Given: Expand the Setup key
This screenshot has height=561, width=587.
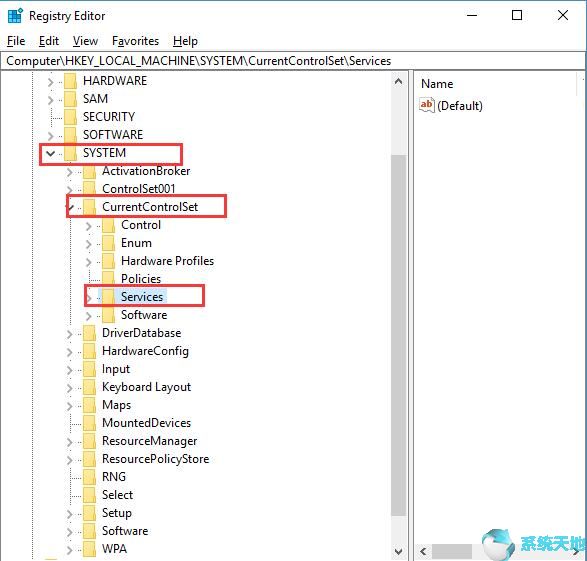Looking at the screenshot, I should [70, 514].
